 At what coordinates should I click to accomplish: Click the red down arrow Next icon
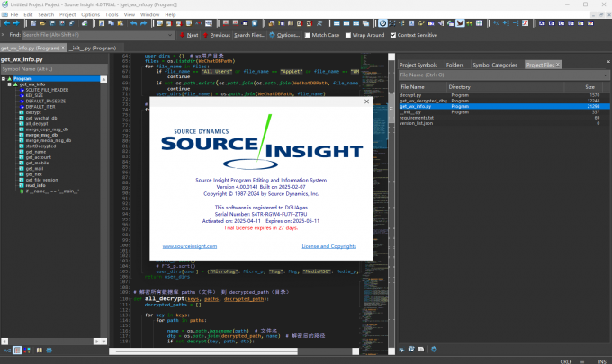coord(183,35)
